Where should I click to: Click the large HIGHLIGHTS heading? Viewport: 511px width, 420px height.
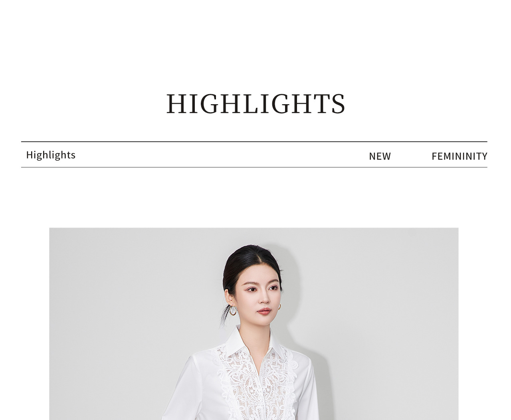[255, 103]
